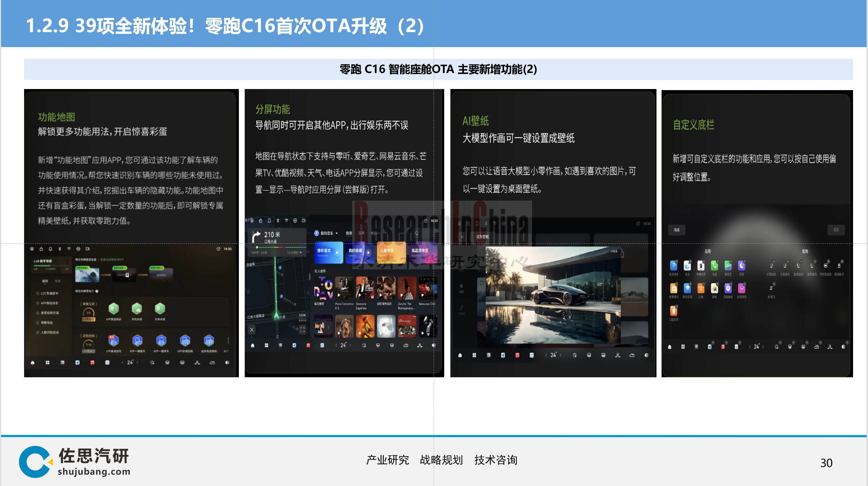868x486 pixels.
Task: Open Piano Concertos album cover
Action: click(344, 288)
